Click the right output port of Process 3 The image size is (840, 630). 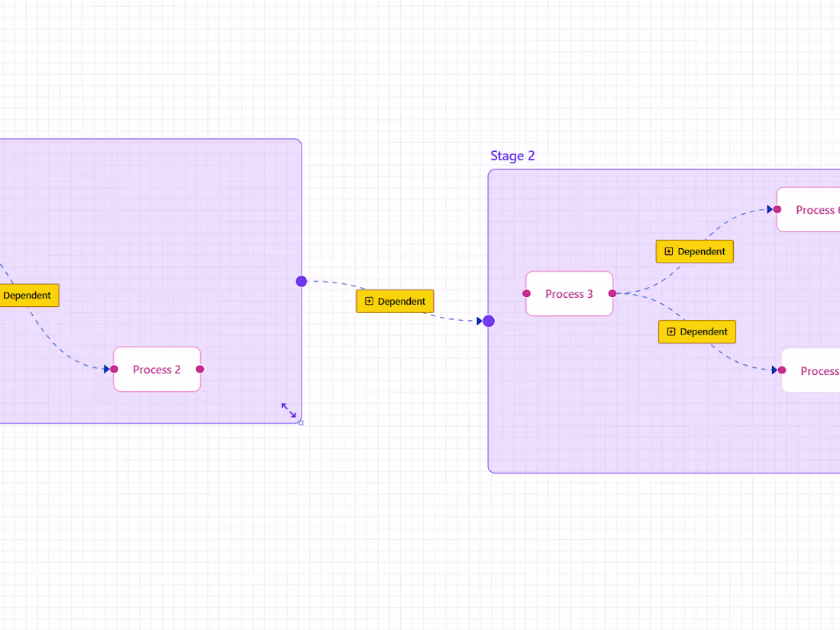pyautogui.click(x=612, y=292)
